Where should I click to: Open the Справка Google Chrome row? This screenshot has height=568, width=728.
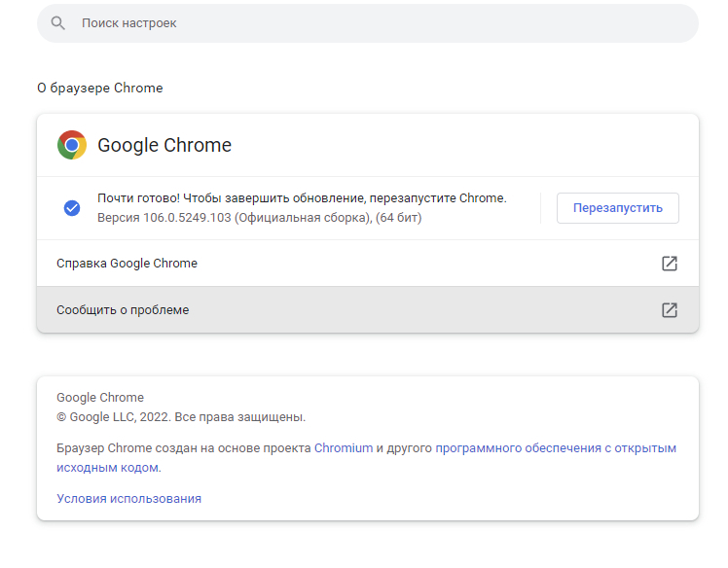(127, 264)
